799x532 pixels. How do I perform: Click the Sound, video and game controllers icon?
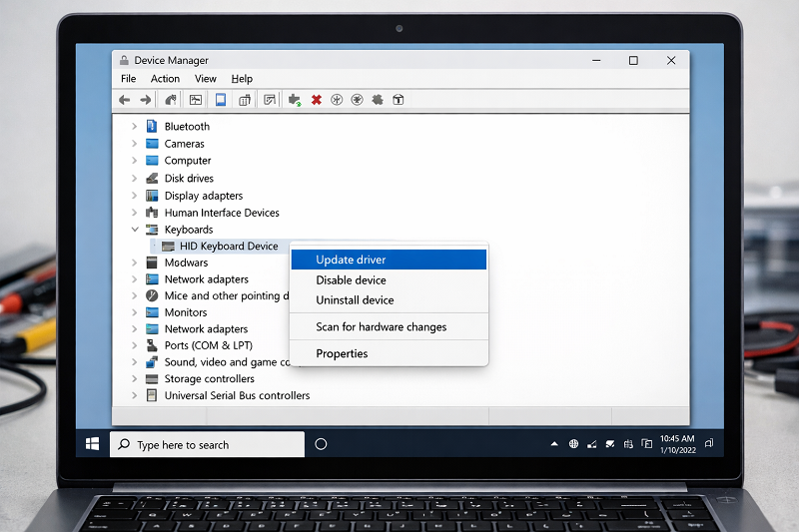click(x=152, y=362)
